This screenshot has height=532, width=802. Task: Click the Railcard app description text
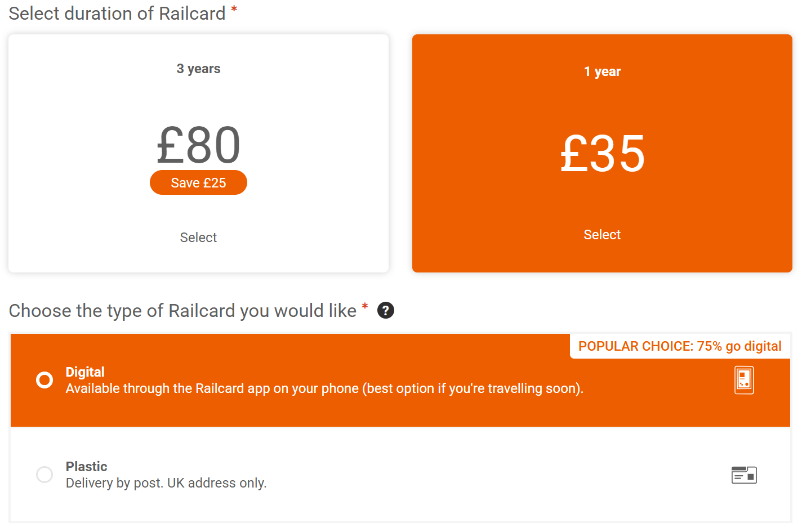click(x=324, y=388)
